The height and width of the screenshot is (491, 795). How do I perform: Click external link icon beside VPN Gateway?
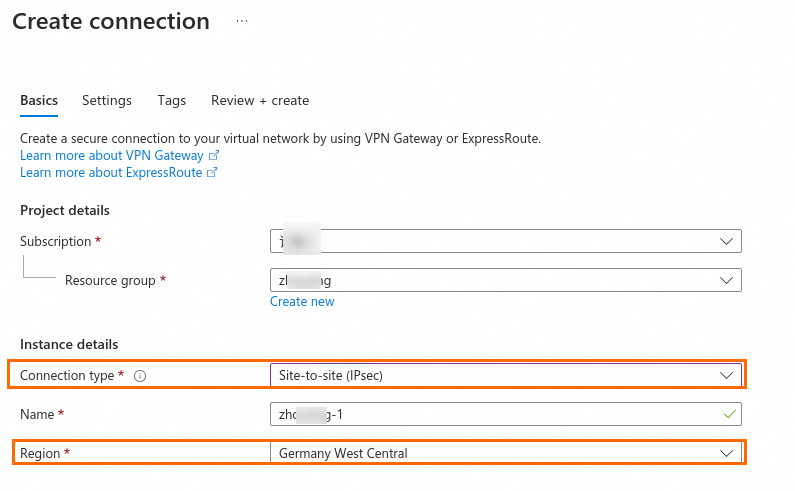(213, 156)
